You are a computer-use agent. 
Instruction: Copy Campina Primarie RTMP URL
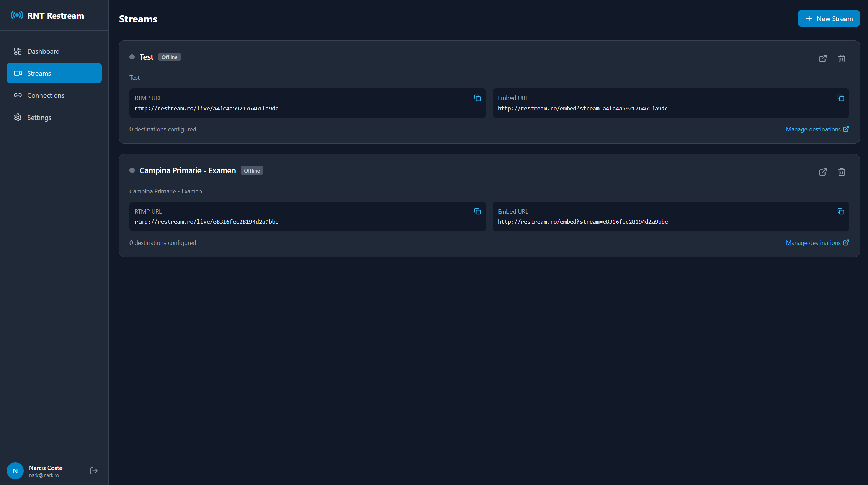point(477,212)
